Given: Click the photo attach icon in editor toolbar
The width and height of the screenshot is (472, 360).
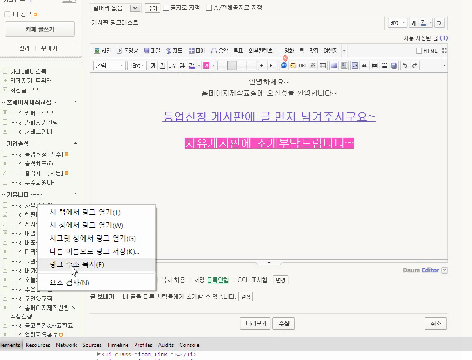Looking at the screenshot, I should (x=102, y=50).
